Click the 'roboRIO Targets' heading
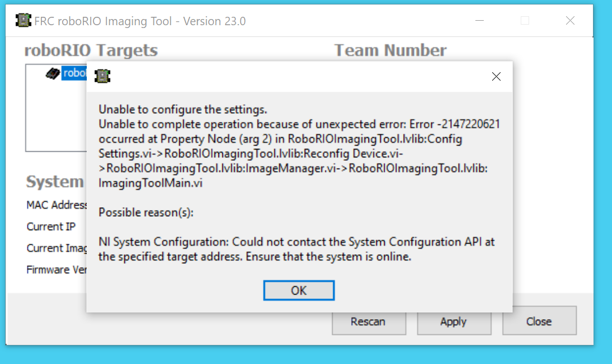612x364 pixels. pyautogui.click(x=91, y=50)
